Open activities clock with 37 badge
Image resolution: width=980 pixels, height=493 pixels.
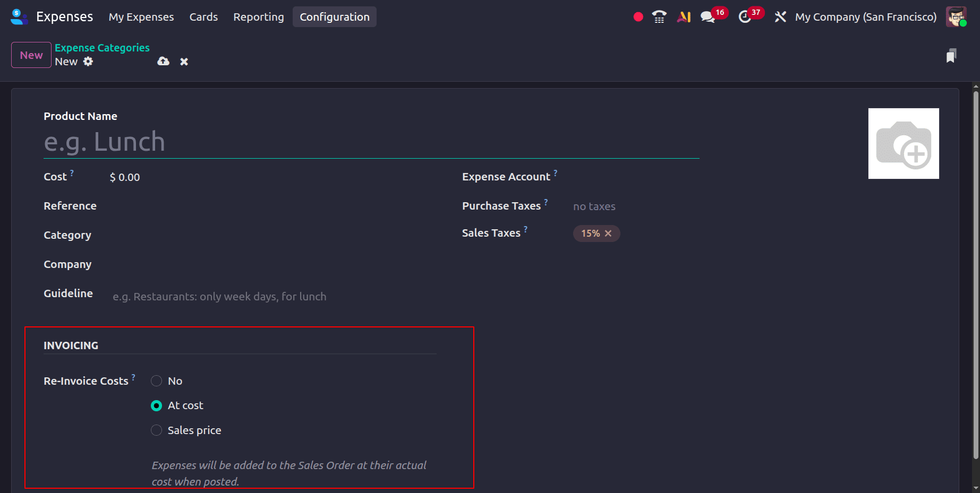[751, 15]
